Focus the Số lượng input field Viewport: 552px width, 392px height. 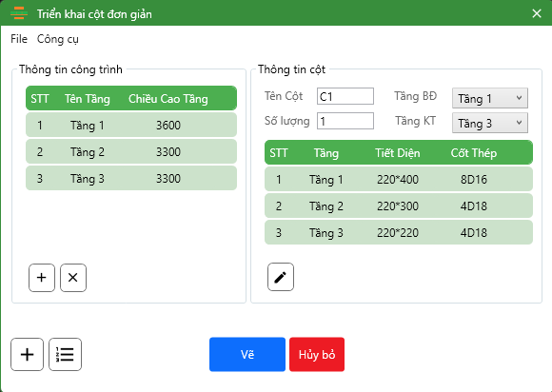coord(345,121)
